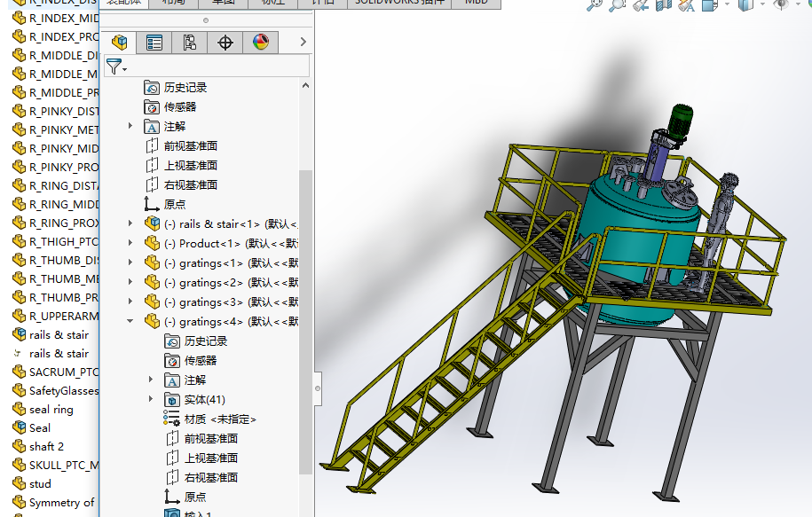Open the DisplayManager color ball tab
This screenshot has width=812, height=517.
click(x=261, y=42)
